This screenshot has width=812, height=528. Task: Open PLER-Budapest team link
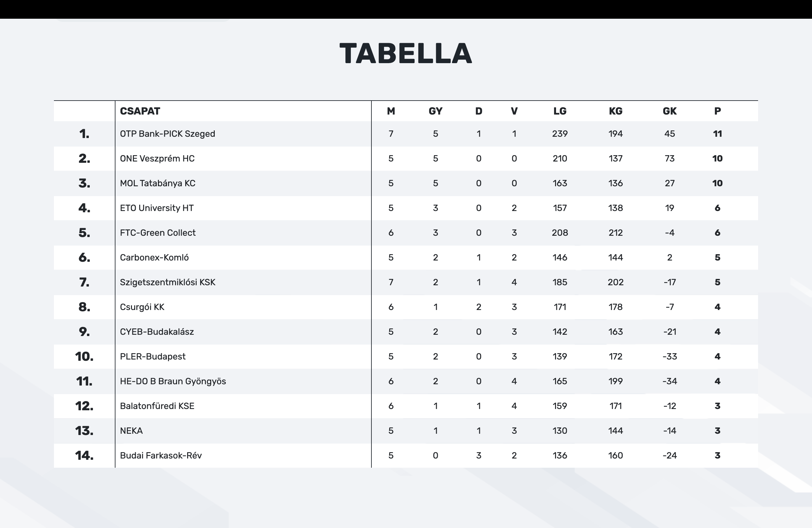click(x=153, y=356)
